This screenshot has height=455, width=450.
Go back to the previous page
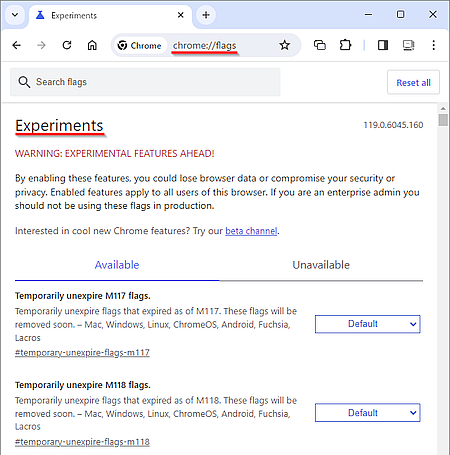pyautogui.click(x=16, y=45)
